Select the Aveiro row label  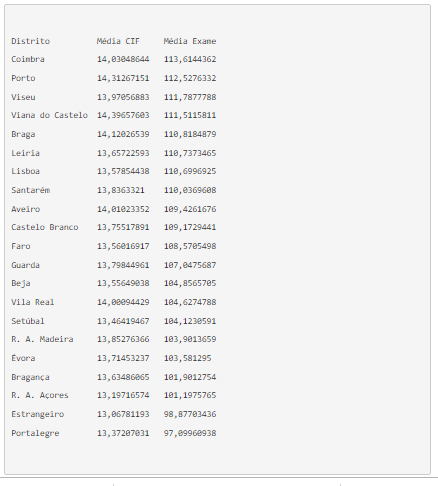[25, 209]
